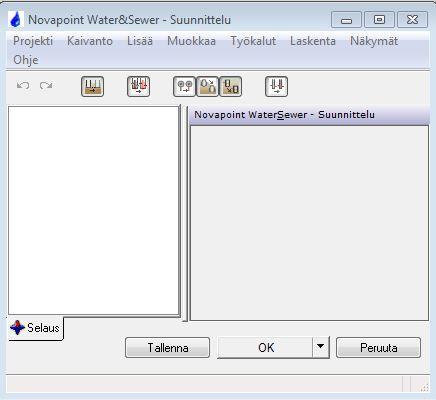Click the Peruuta cancel button
Image resolution: width=436 pixels, height=400 pixels.
click(379, 348)
